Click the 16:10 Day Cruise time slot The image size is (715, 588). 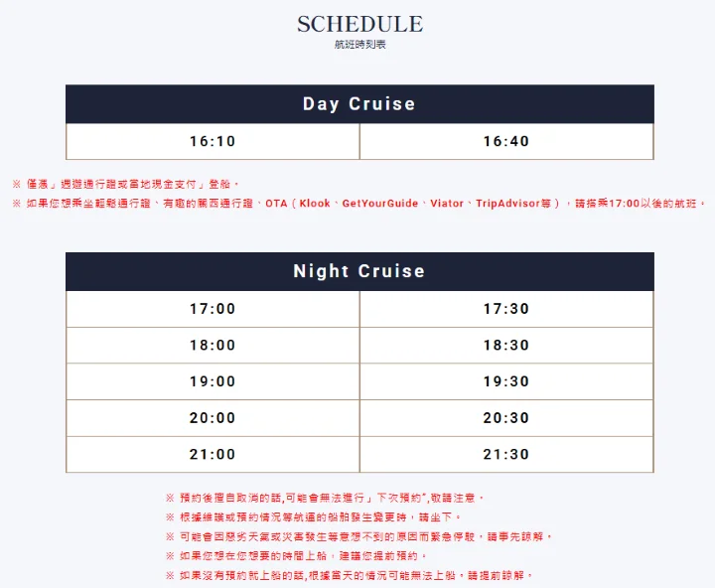point(213,141)
